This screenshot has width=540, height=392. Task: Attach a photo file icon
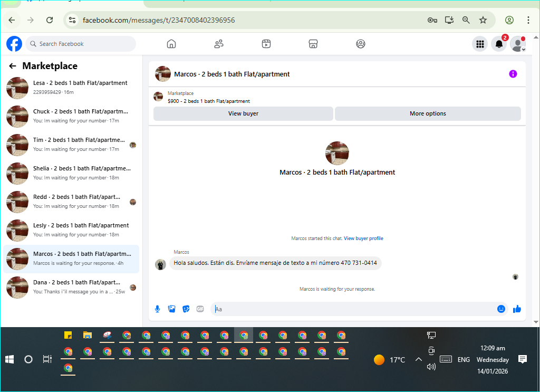click(171, 309)
